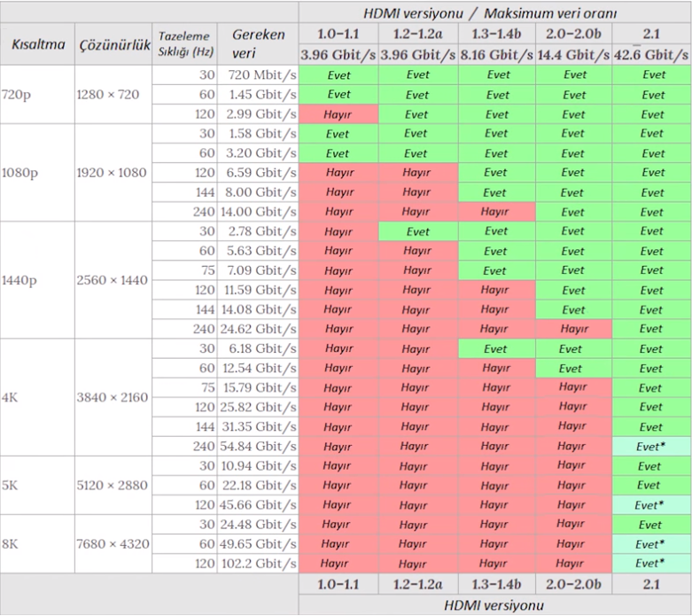Select the top 2.0–2.0b version header
The height and width of the screenshot is (616, 692).
573,34
